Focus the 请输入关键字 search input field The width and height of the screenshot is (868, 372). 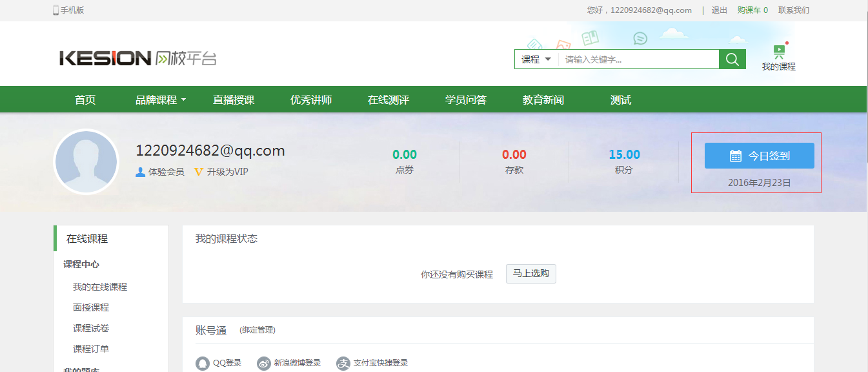(x=638, y=59)
